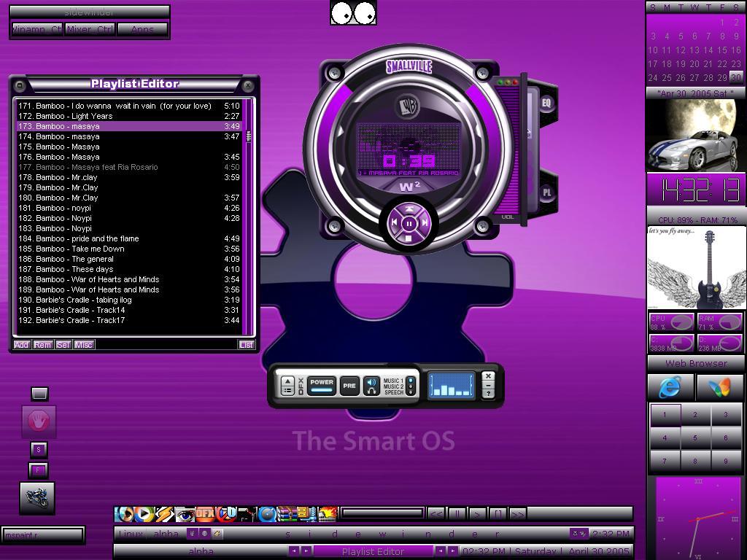
Task: Switch to virtual desktop 1 in pager
Action: tap(665, 414)
